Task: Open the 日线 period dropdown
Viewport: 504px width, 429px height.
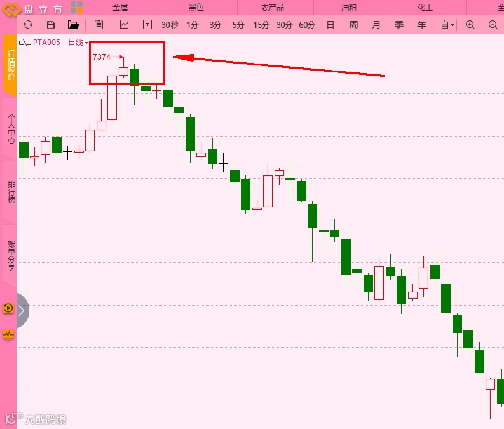Action: 78,43
